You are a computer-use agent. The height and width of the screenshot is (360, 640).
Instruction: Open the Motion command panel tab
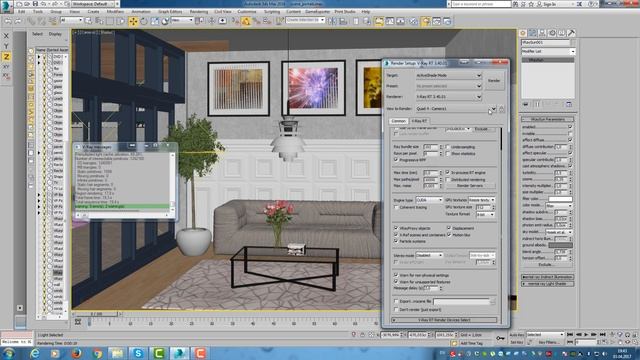click(x=552, y=33)
